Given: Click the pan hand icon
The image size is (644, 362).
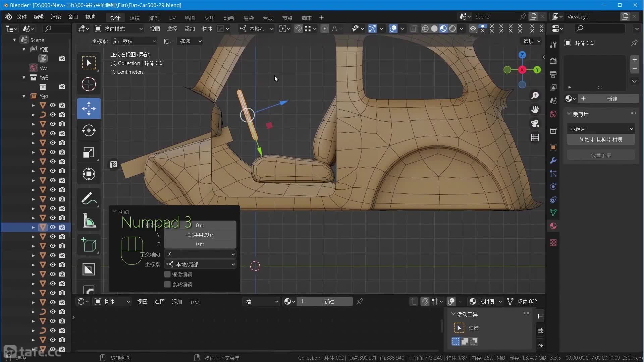Looking at the screenshot, I should [x=535, y=110].
